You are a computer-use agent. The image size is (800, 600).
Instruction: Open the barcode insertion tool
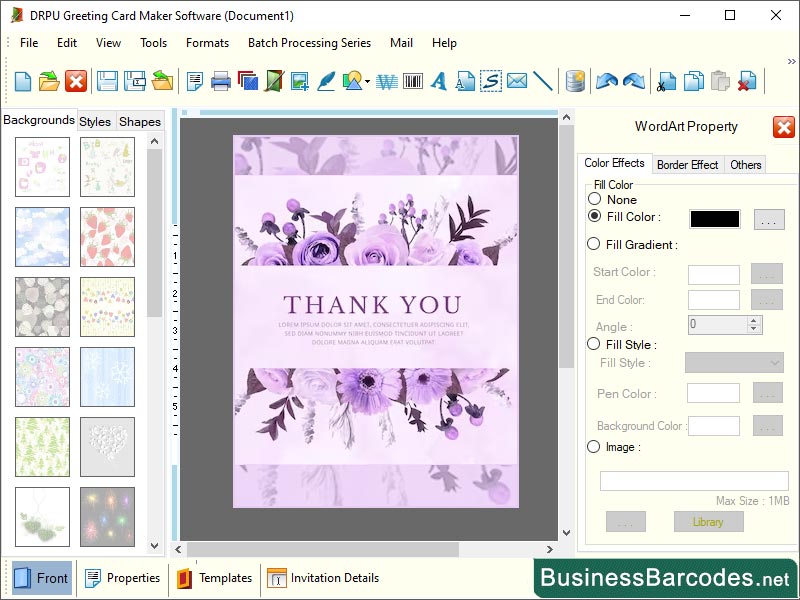(414, 81)
